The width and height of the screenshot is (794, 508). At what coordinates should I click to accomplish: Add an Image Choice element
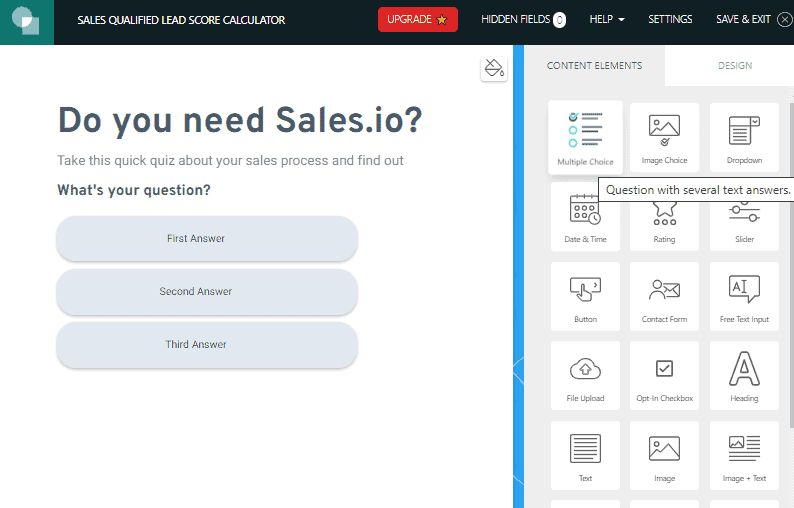[664, 137]
